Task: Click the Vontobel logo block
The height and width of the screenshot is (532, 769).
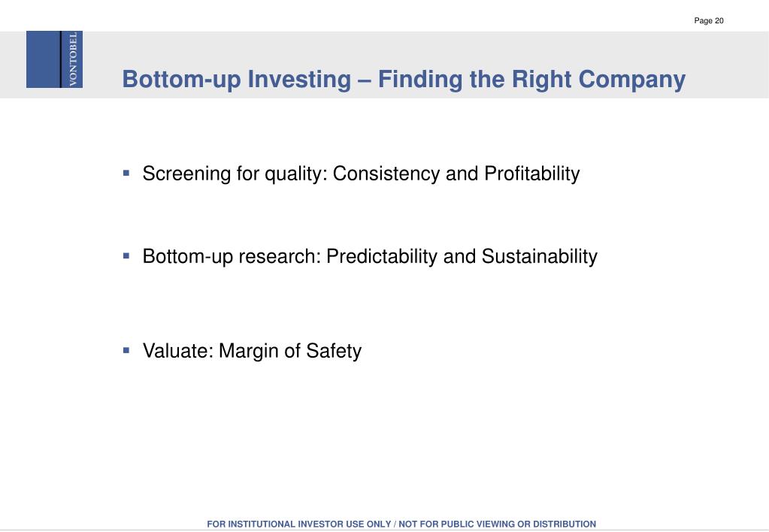Action: coord(54,59)
